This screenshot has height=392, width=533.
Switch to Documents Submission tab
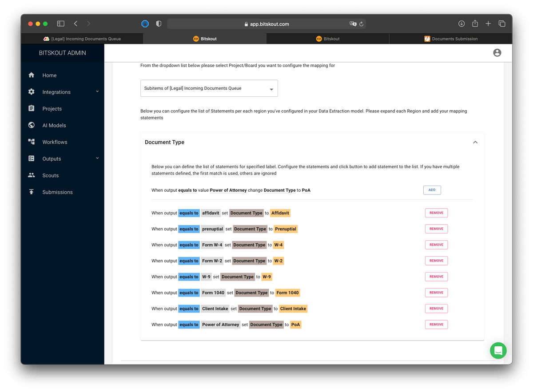pos(451,39)
